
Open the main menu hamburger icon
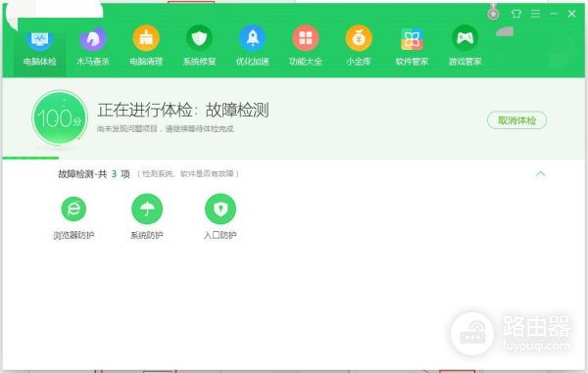point(535,14)
